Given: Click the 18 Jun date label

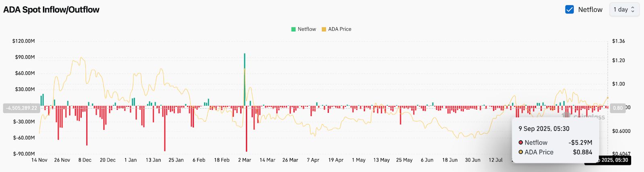Looking at the screenshot, I should [450, 160].
